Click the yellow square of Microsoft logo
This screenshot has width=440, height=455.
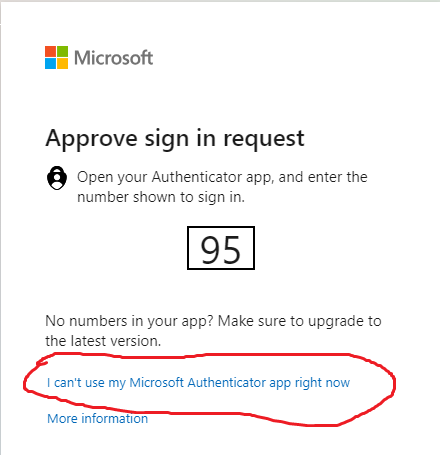pos(62,63)
